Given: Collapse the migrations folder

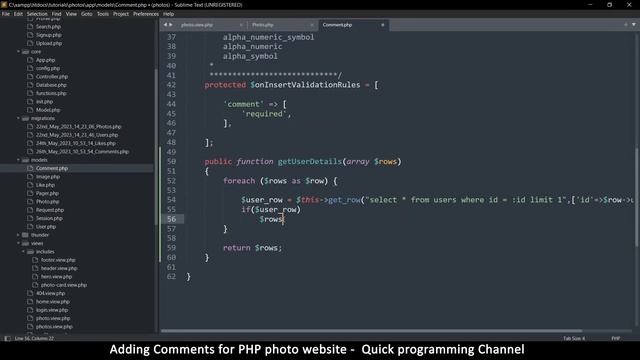Looking at the screenshot, I should 18,118.
